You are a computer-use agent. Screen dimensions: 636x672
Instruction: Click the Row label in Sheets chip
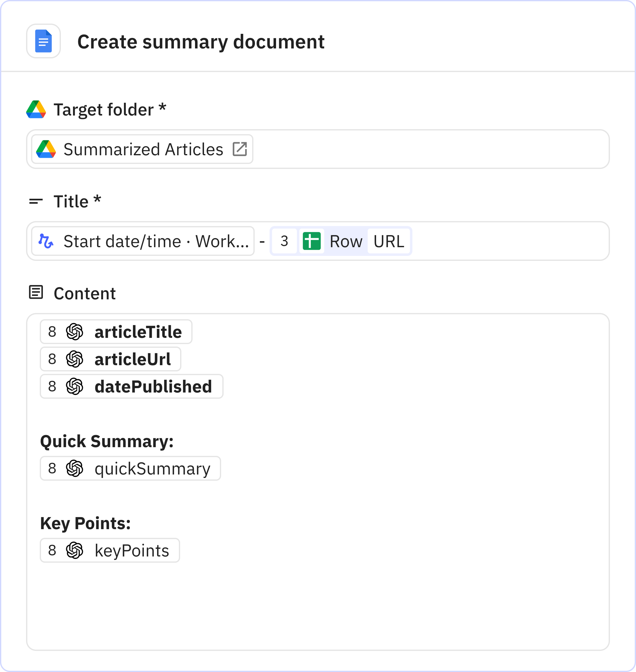(346, 241)
